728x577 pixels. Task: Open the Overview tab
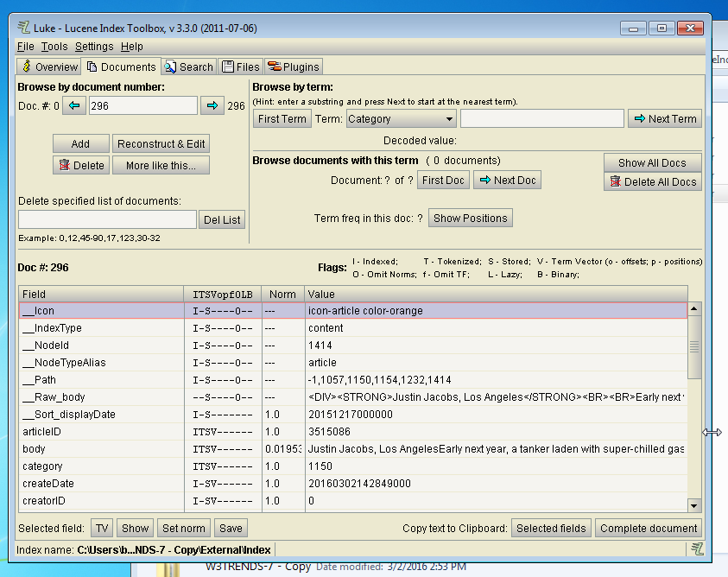(x=49, y=67)
